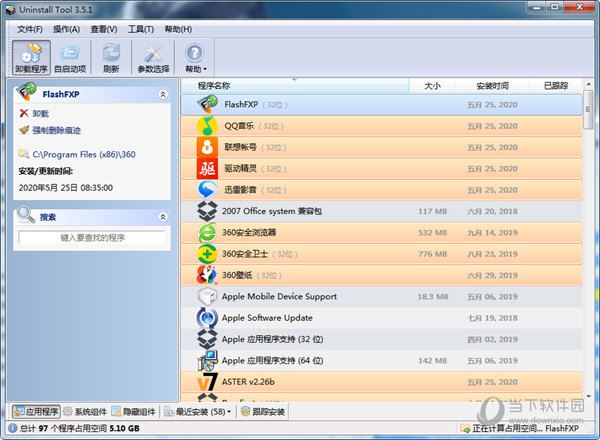Image resolution: width=600 pixels, height=440 pixels.
Task: Select the 驱动精灵 program icon
Action: pos(207,169)
